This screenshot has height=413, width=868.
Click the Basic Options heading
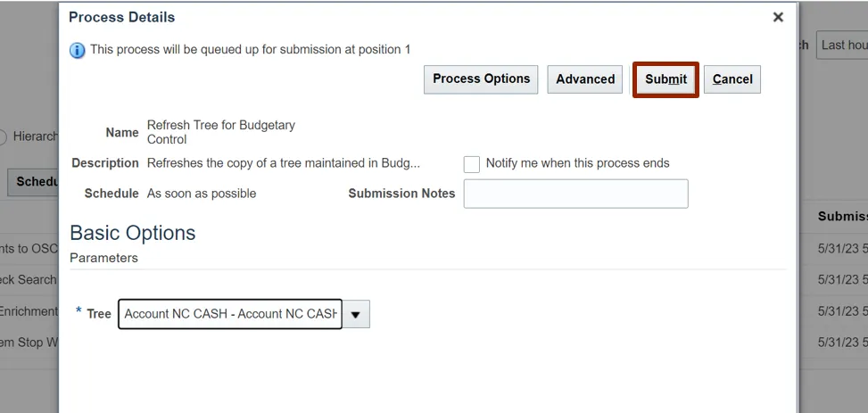point(132,233)
